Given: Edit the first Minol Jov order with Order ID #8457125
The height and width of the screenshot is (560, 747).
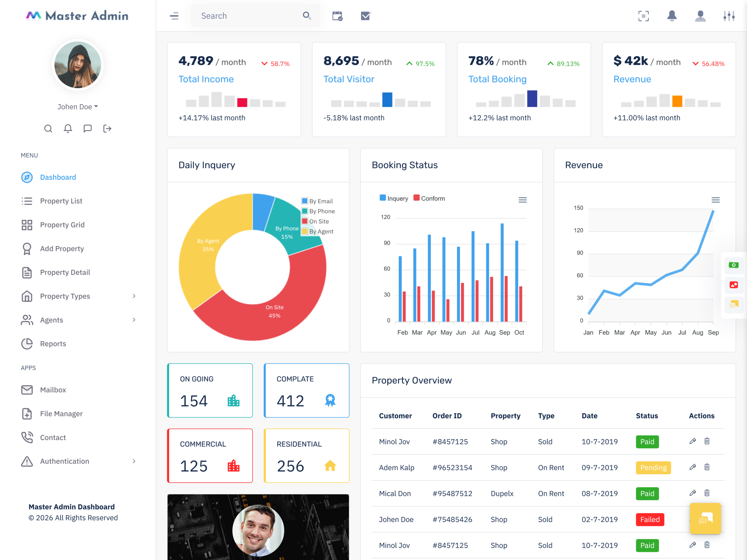Looking at the screenshot, I should pyautogui.click(x=693, y=441).
